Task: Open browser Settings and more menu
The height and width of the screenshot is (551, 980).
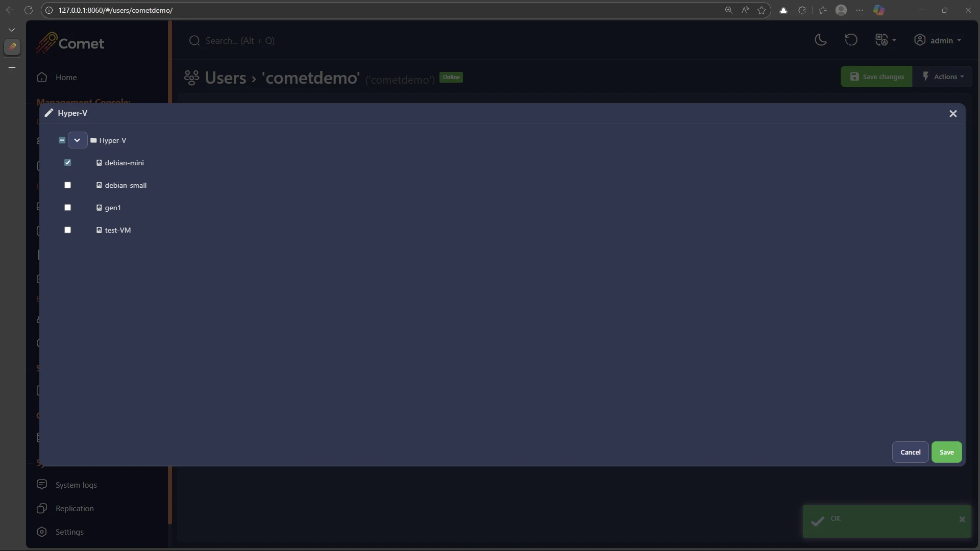Action: point(860,10)
